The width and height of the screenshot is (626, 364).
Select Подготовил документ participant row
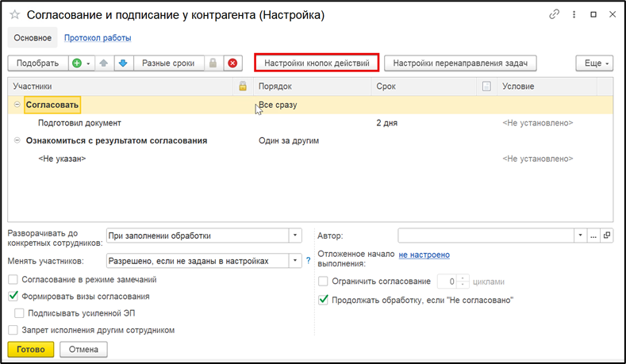pos(310,123)
